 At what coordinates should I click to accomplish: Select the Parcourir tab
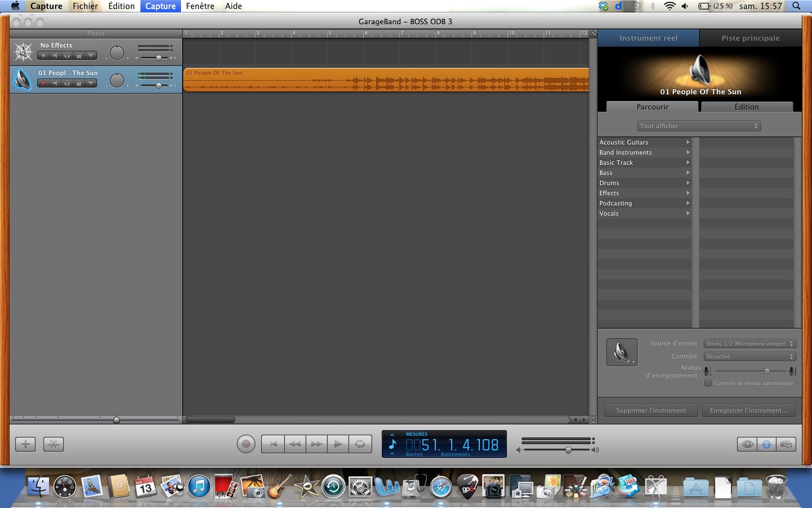tap(652, 107)
